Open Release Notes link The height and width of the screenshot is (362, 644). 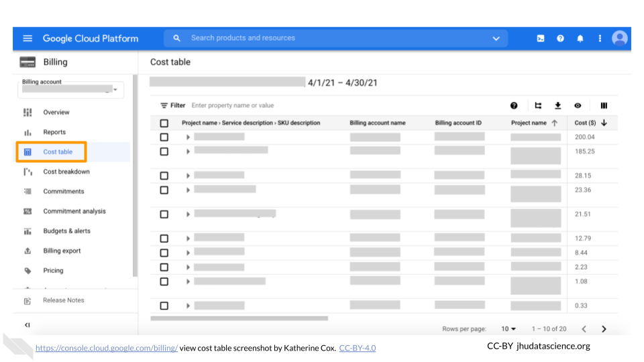(63, 300)
